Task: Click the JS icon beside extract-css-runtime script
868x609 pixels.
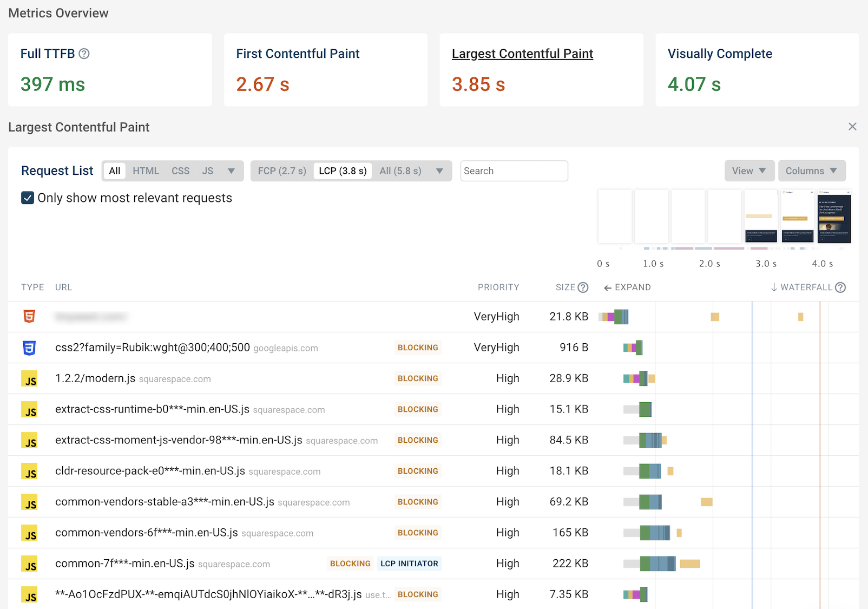Action: coord(30,409)
